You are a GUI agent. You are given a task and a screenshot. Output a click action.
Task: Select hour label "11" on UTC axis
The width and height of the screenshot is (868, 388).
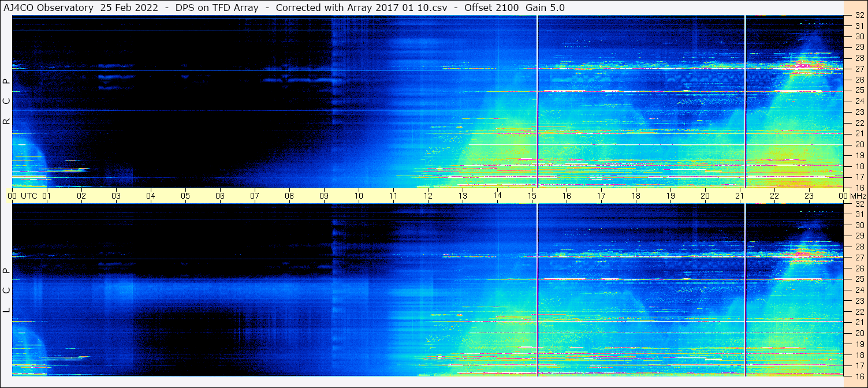click(x=393, y=196)
